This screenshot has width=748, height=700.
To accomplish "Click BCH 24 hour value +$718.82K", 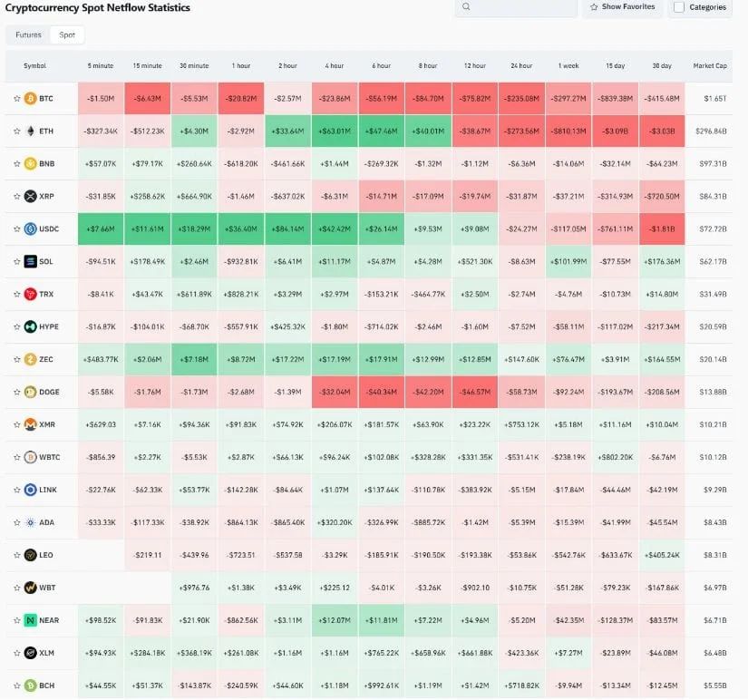I will tap(521, 685).
